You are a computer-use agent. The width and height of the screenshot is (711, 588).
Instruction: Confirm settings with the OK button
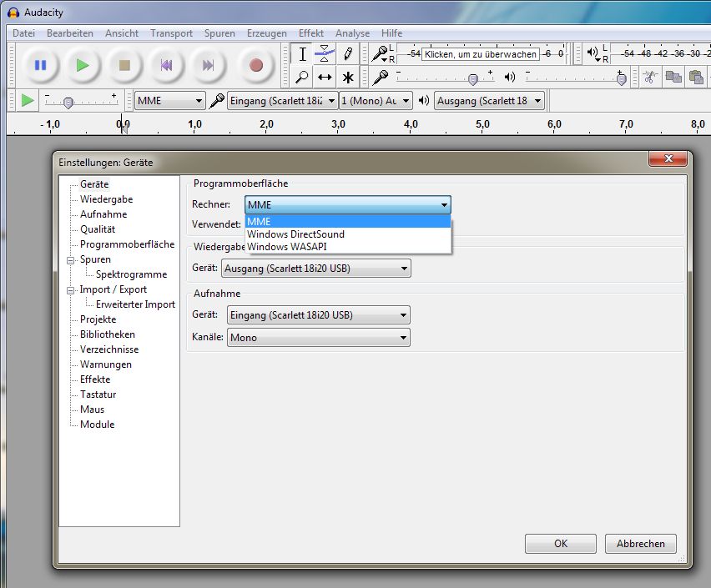[x=561, y=544]
